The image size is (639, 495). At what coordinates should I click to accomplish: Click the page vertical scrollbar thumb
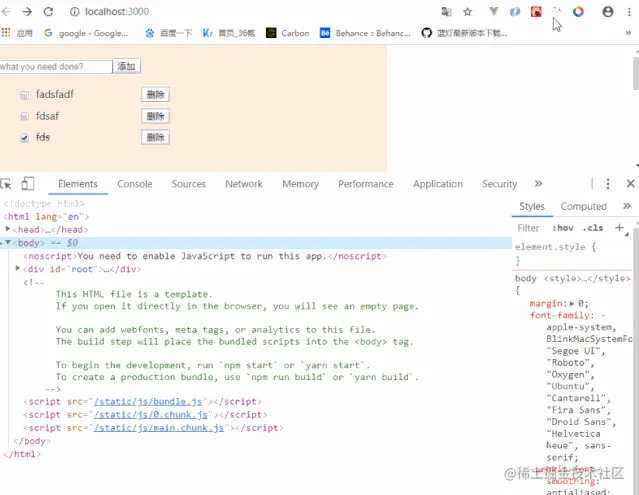[x=636, y=73]
